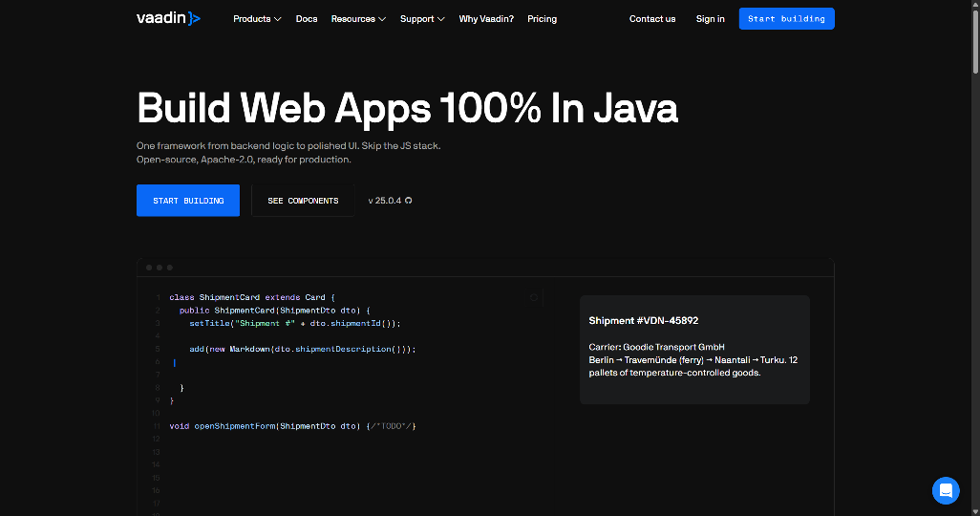The height and width of the screenshot is (516, 980).
Task: Expand the Support dropdown menu
Action: (x=417, y=19)
